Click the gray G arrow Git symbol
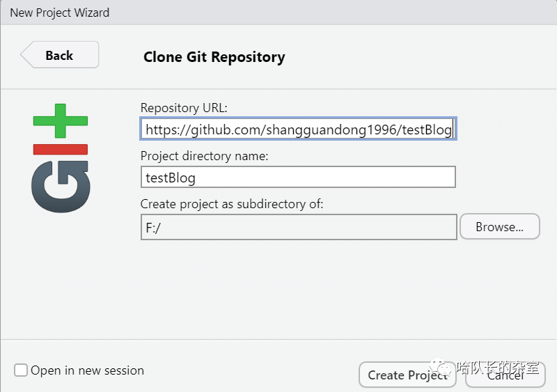The image size is (557, 392). tap(61, 187)
